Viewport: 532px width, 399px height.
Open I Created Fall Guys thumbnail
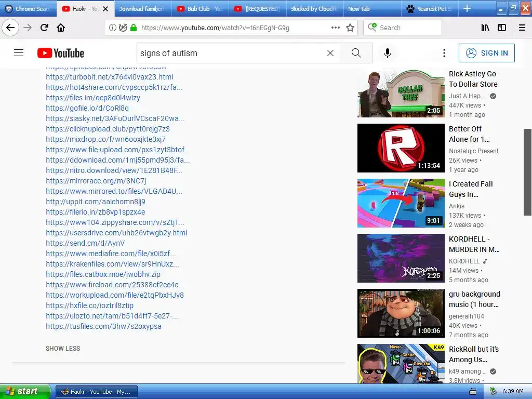[401, 203]
